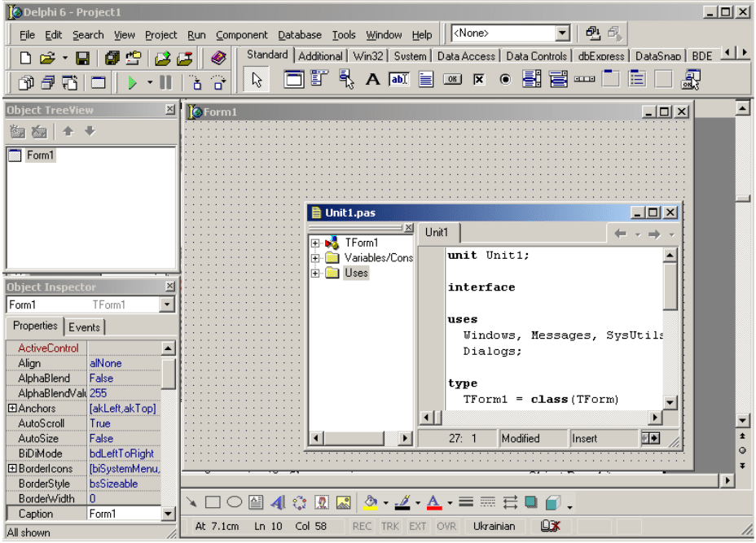Click the Save floppy disk icon
Screen dimensions: 756x543
click(82, 59)
